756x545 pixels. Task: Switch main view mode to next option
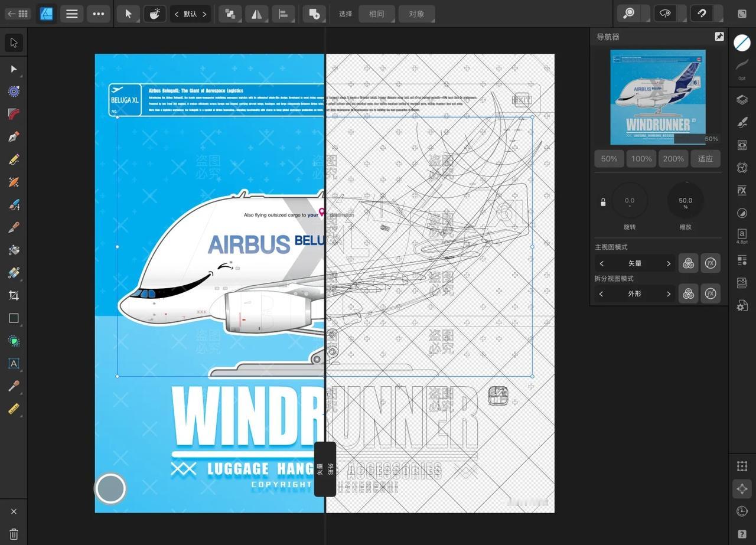click(669, 263)
